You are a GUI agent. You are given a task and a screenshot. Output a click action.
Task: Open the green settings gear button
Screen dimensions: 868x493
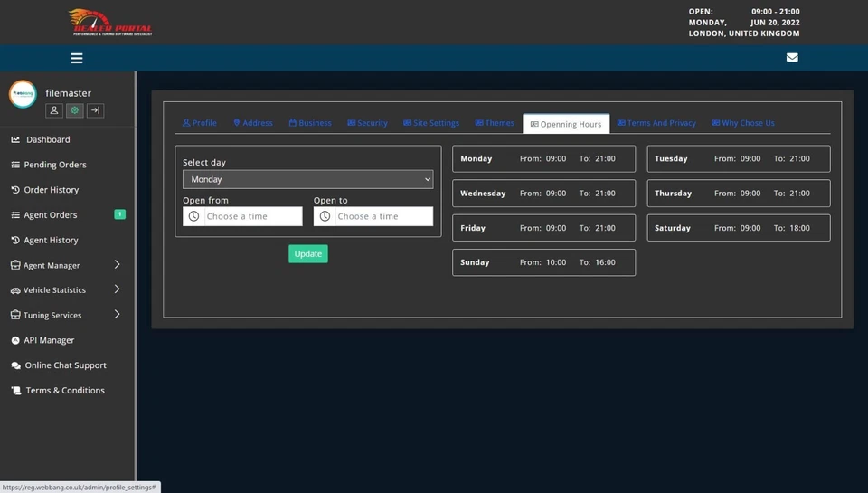(75, 110)
